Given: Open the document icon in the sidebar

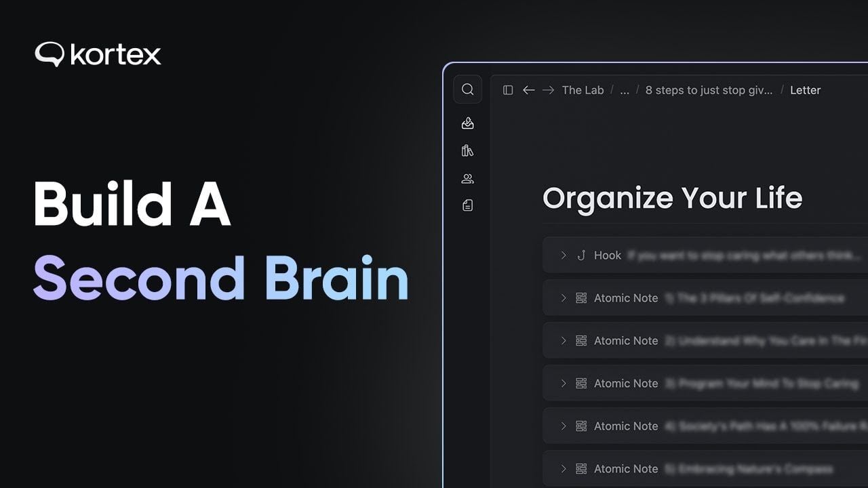Looking at the screenshot, I should [x=467, y=205].
